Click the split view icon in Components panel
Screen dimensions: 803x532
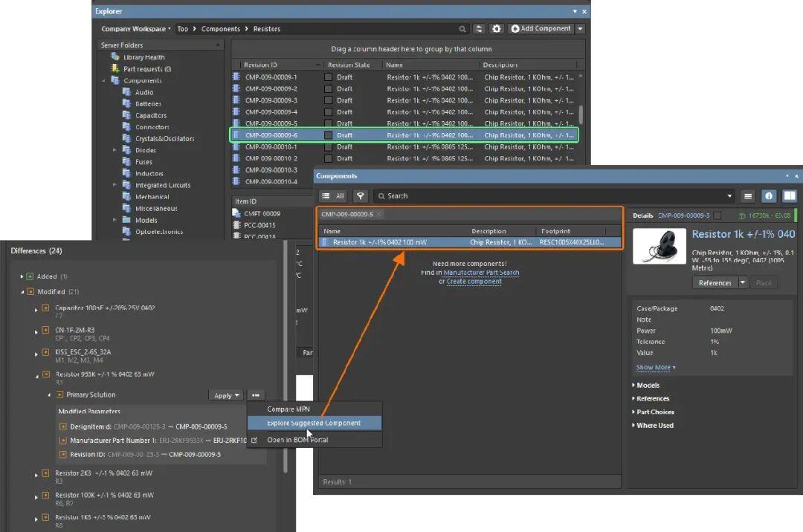pyautogui.click(x=790, y=196)
